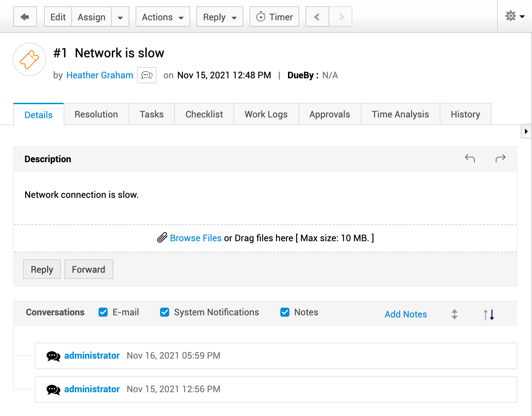Click the chat icon beside Heather Graham
Screen dimensions: 532x416
click(x=147, y=75)
